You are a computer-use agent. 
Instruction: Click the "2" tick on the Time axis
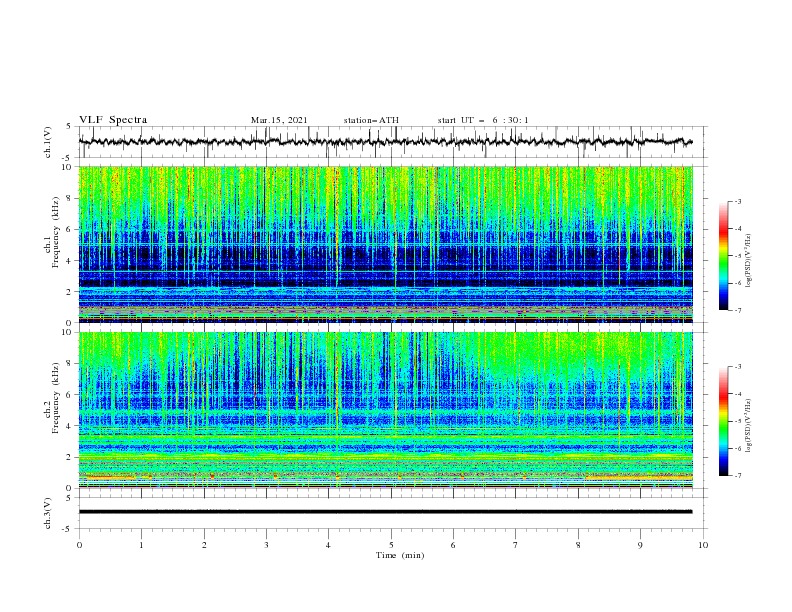click(204, 545)
